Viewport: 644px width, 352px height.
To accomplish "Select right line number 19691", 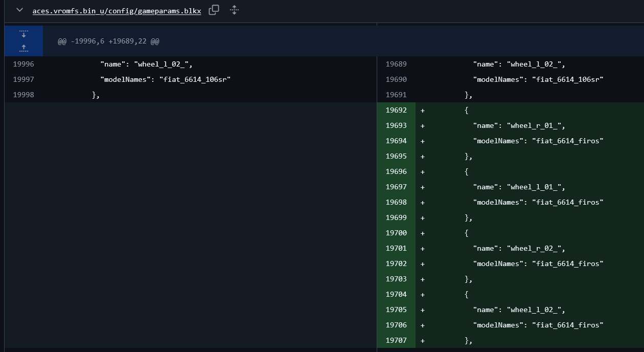I will pyautogui.click(x=396, y=95).
